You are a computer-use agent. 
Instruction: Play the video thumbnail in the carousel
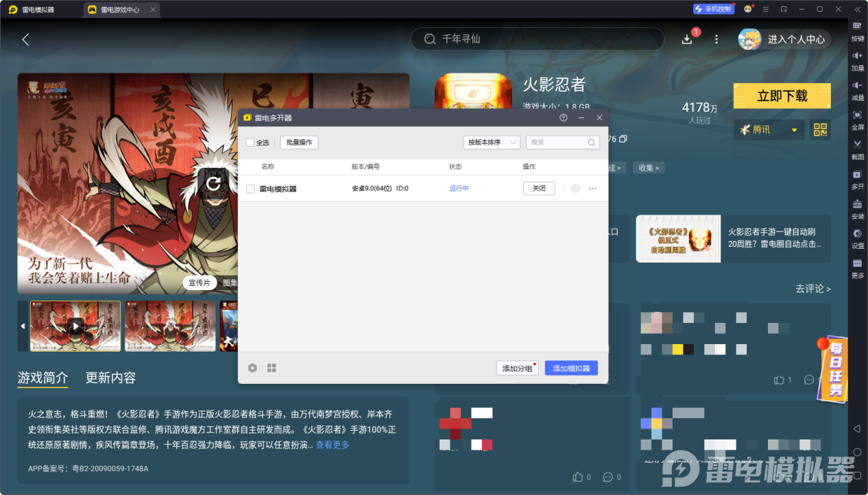75,326
